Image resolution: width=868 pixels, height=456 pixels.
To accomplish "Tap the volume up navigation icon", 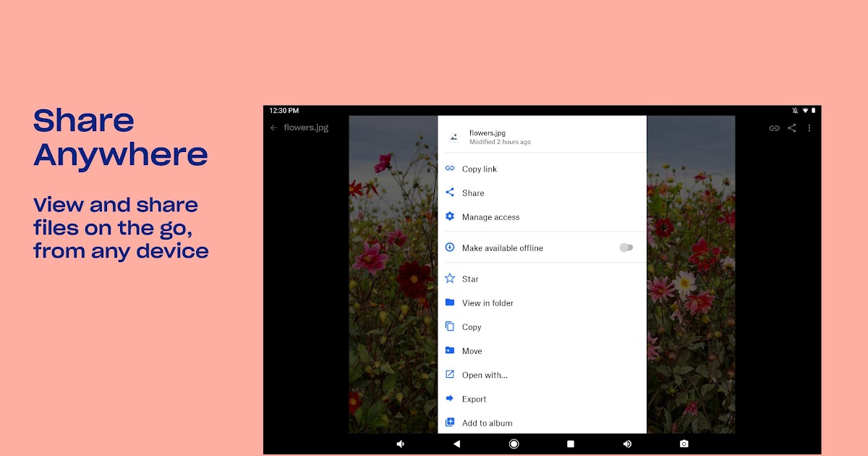I will [x=627, y=444].
